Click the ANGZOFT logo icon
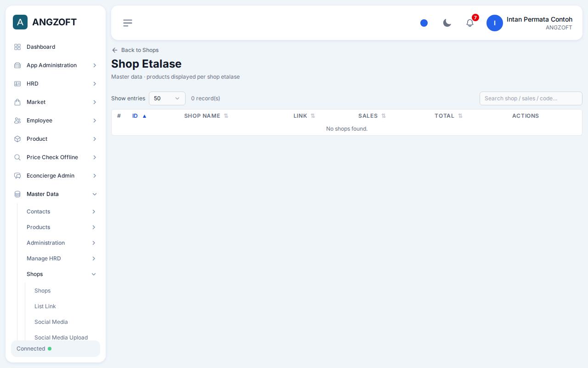Viewport: 588px width, 368px height. [x=20, y=22]
